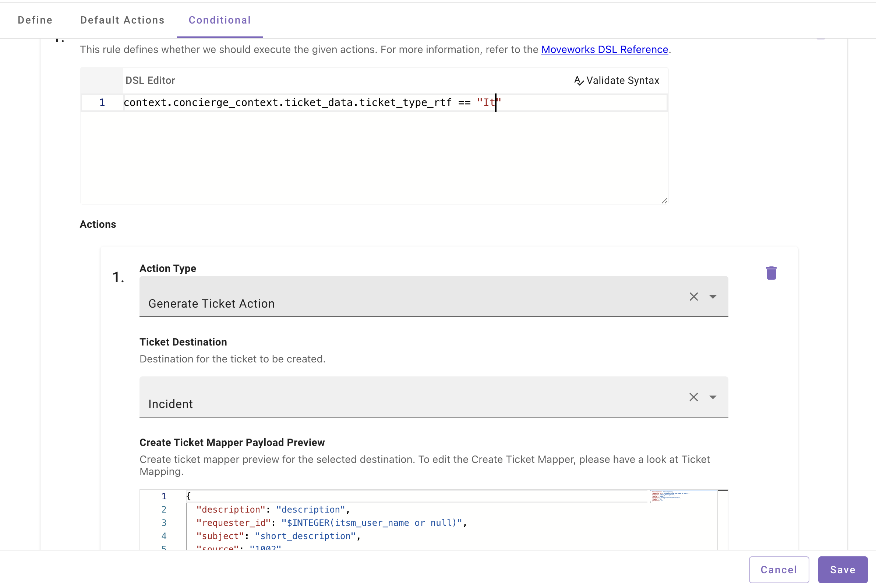
Task: Click the Validate Syntax checkmark icon
Action: (579, 81)
